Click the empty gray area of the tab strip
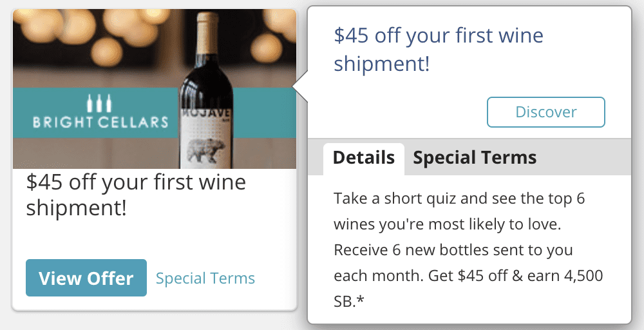644x330 pixels. (586, 158)
